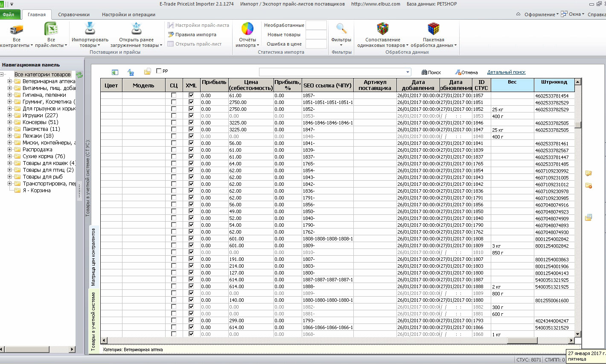Open the Детальный поиск link
Screen dimensions: 606x364
pos(506,72)
